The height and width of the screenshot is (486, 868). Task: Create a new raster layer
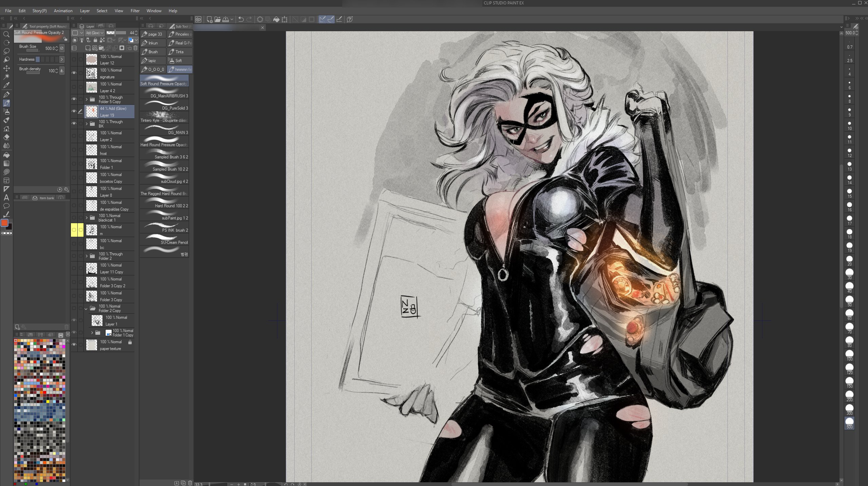[x=88, y=48]
